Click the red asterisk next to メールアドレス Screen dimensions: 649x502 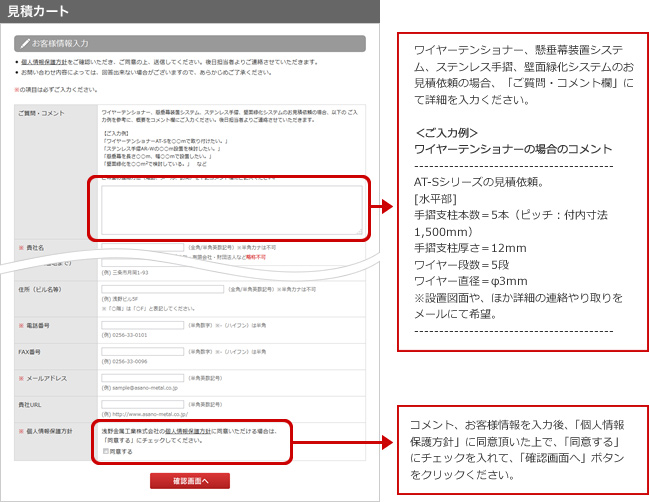tap(20, 378)
